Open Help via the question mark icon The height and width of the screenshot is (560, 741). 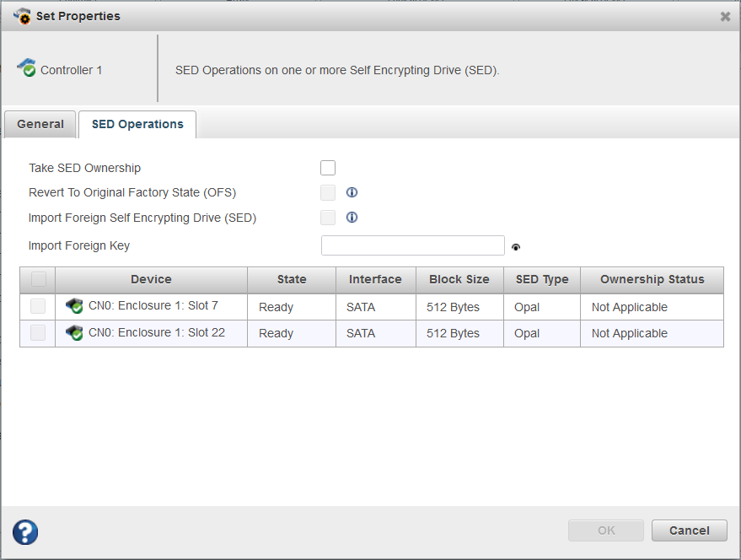(24, 532)
